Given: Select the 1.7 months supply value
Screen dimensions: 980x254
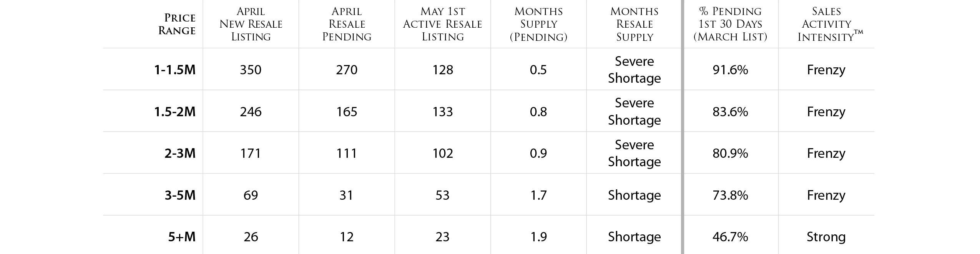Looking at the screenshot, I should [x=538, y=195].
